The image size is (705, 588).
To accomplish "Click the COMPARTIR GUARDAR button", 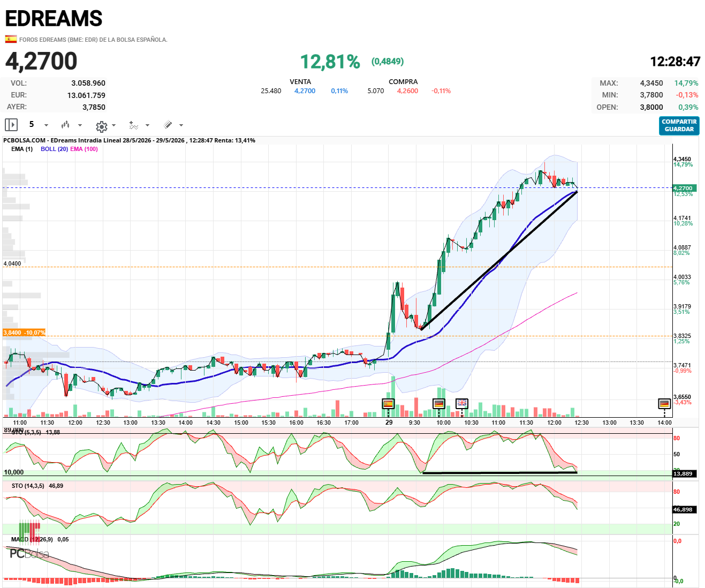I will (x=679, y=125).
